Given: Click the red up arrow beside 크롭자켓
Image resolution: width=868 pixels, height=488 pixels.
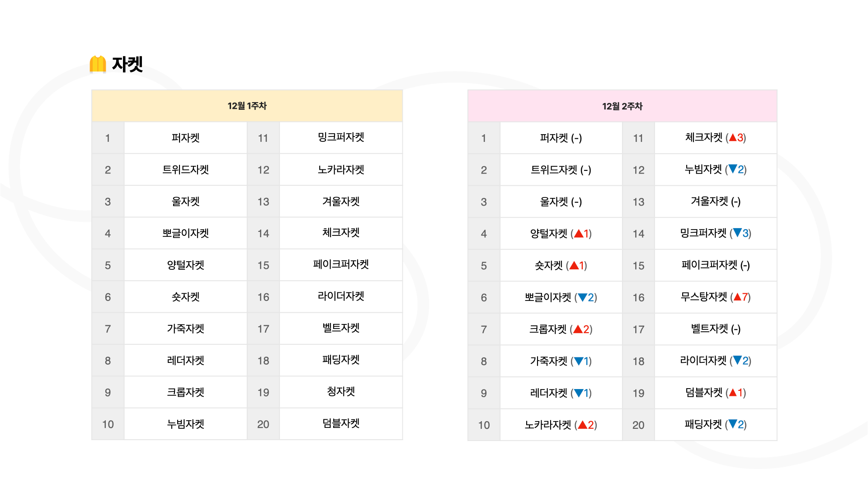Looking at the screenshot, I should 578,329.
